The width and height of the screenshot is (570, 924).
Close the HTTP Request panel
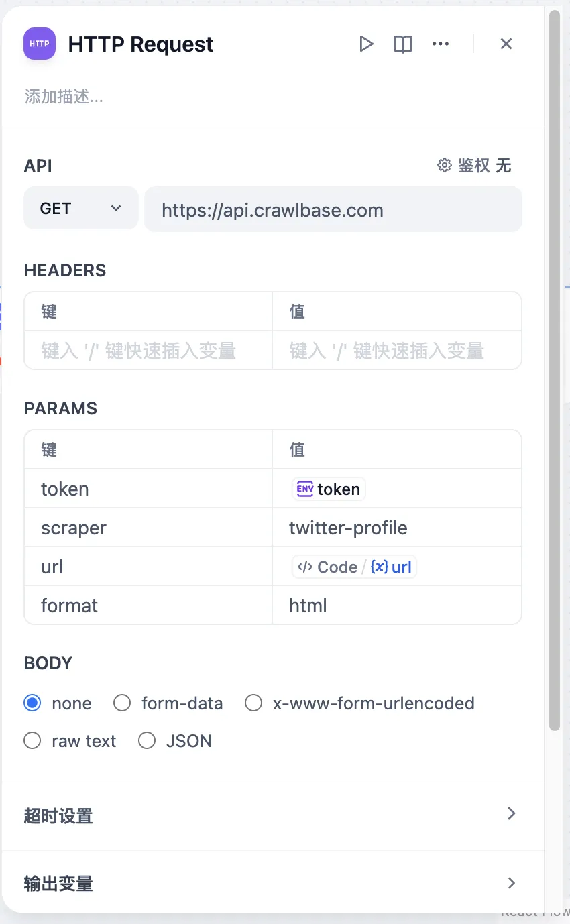(x=506, y=44)
